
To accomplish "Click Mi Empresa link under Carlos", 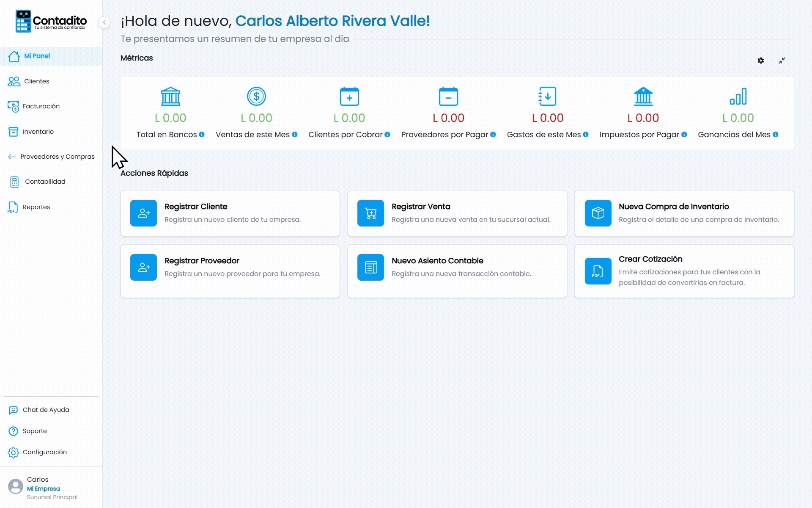I will click(44, 489).
